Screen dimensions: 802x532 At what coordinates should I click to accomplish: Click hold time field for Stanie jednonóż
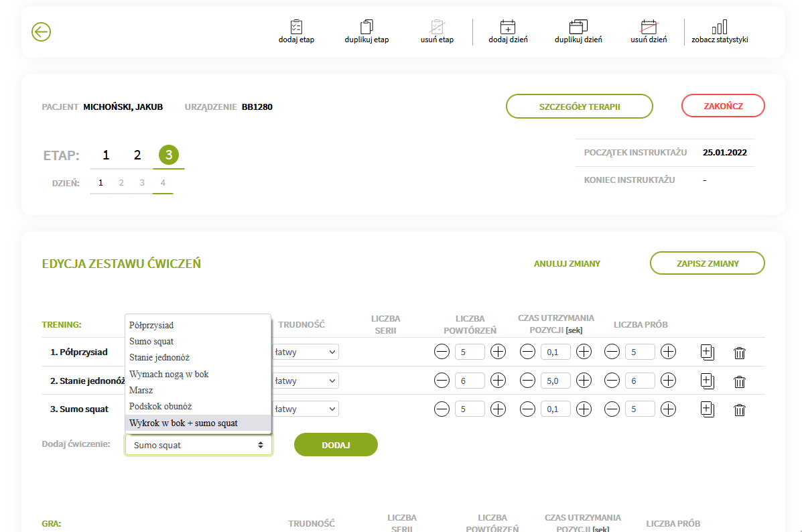(555, 381)
